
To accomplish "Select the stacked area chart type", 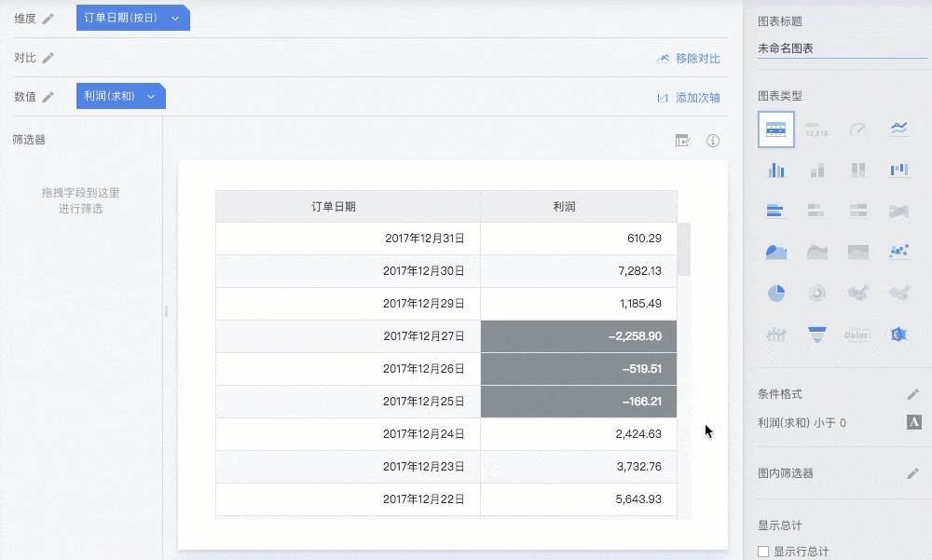I will click(817, 253).
